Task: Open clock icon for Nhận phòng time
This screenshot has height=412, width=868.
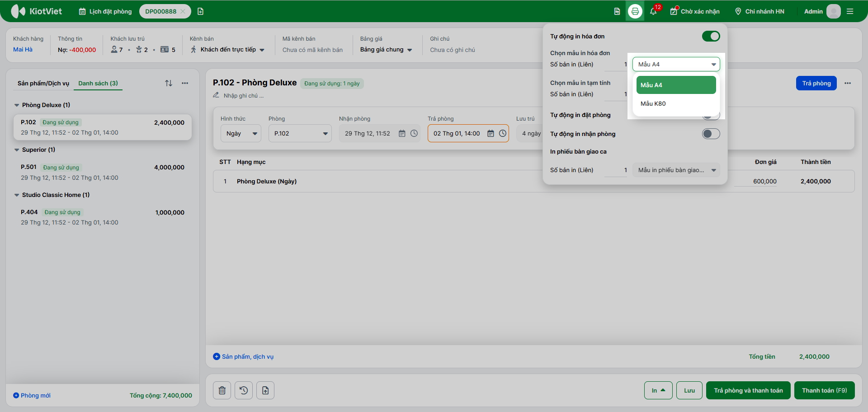Action: pos(414,133)
